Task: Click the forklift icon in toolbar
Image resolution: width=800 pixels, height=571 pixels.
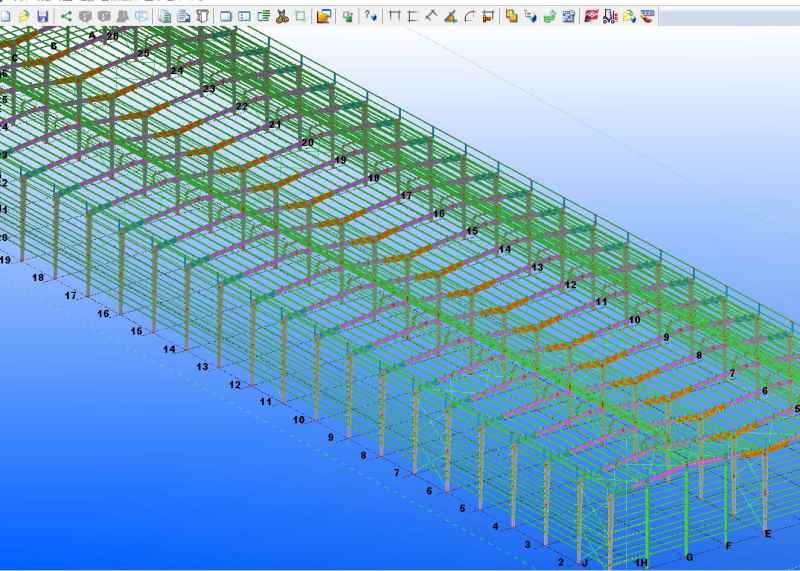Action: (610, 17)
